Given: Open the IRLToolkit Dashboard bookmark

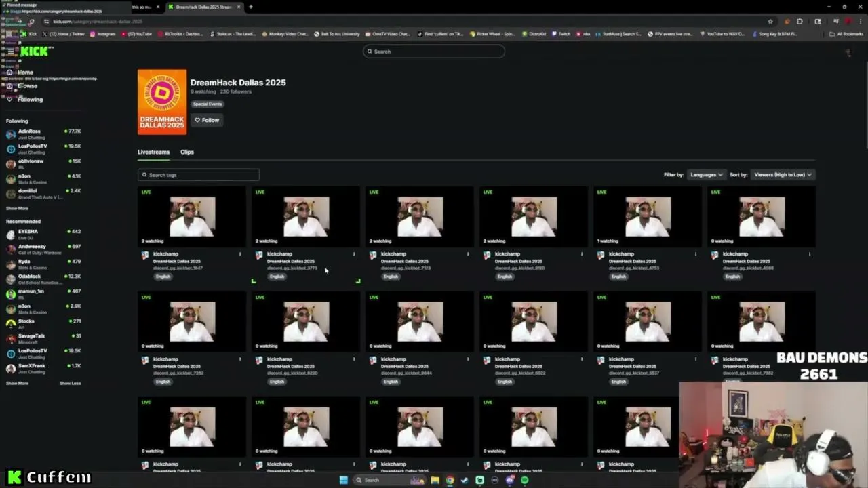Looking at the screenshot, I should click(x=181, y=34).
